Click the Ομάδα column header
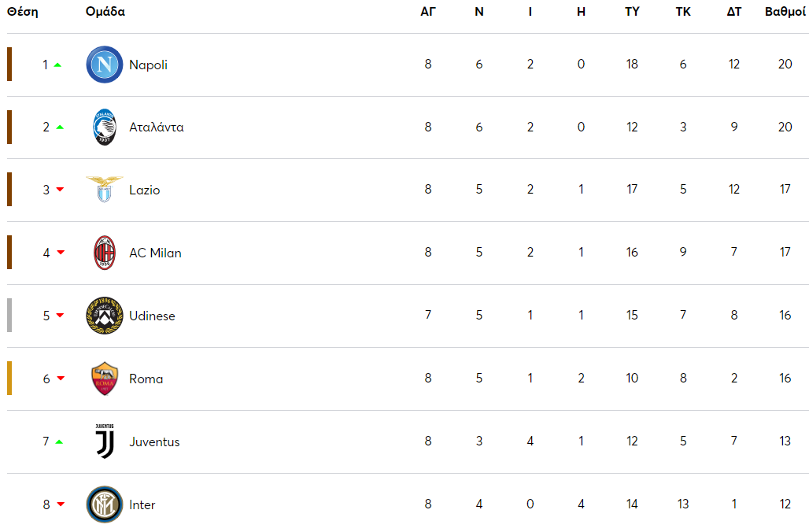This screenshot has width=809, height=532. pos(105,12)
